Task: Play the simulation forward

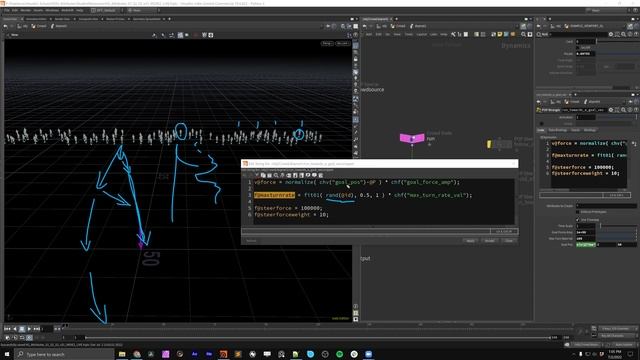Action: 29,329
